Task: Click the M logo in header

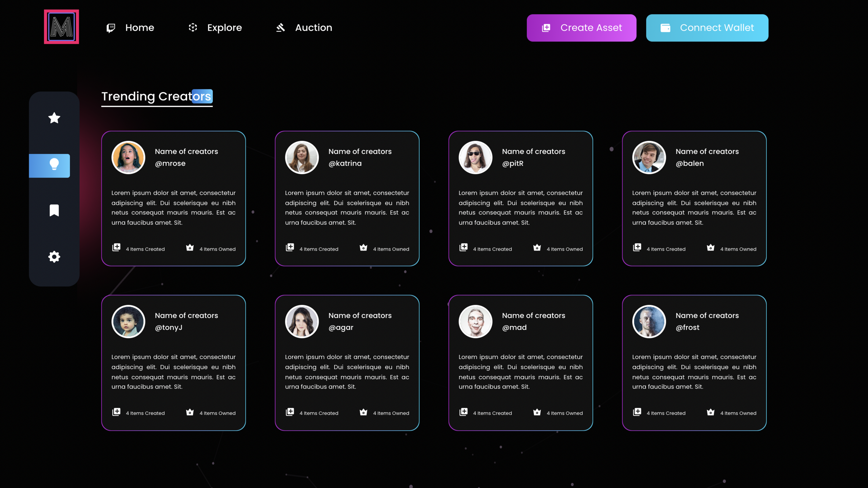Action: 61,27
